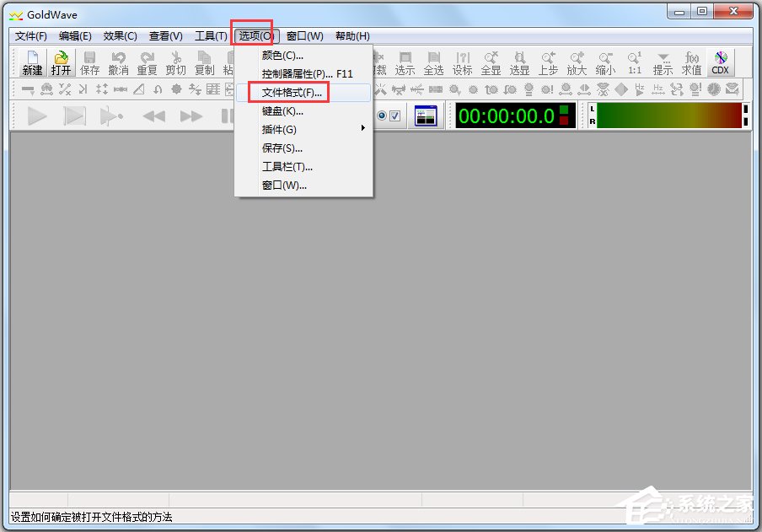Click the play-to-finish marker button
Image resolution: width=762 pixels, height=532 pixels.
pyautogui.click(x=111, y=116)
